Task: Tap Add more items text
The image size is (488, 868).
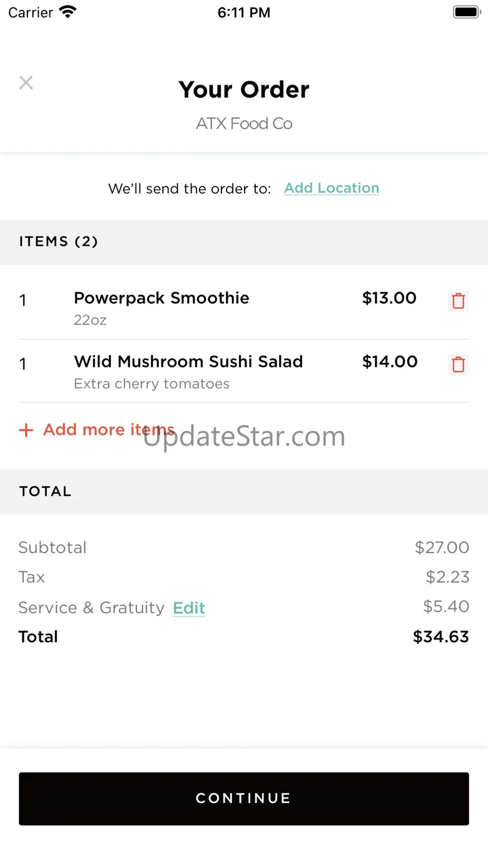Action: coord(108,430)
